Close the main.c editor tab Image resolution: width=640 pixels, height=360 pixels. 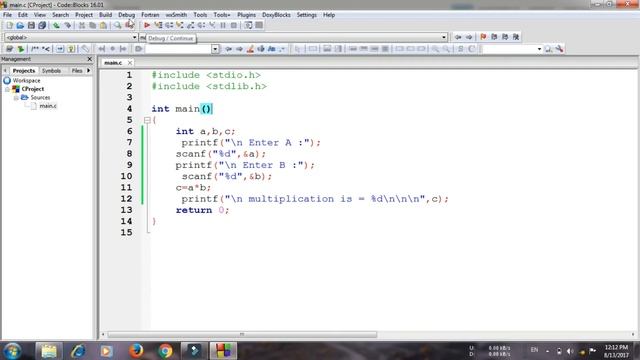(130, 63)
